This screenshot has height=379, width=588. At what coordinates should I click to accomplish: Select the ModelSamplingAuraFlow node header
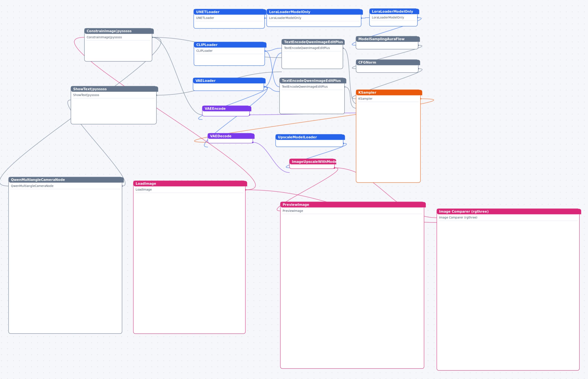tap(388, 39)
